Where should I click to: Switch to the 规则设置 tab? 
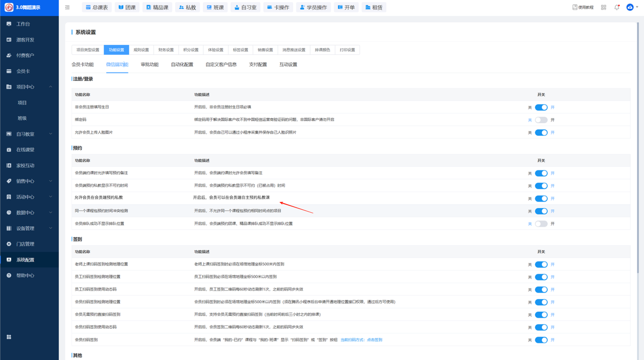pyautogui.click(x=141, y=50)
